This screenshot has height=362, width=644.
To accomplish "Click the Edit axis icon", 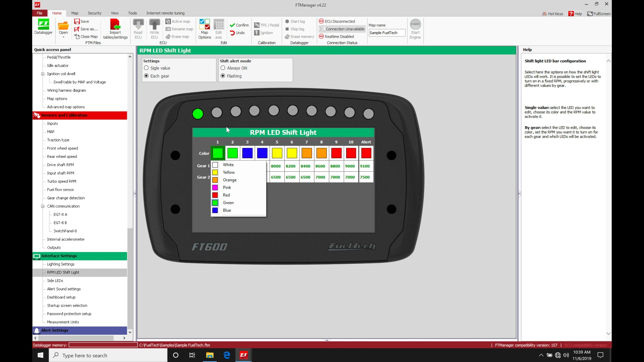I will click(x=219, y=28).
